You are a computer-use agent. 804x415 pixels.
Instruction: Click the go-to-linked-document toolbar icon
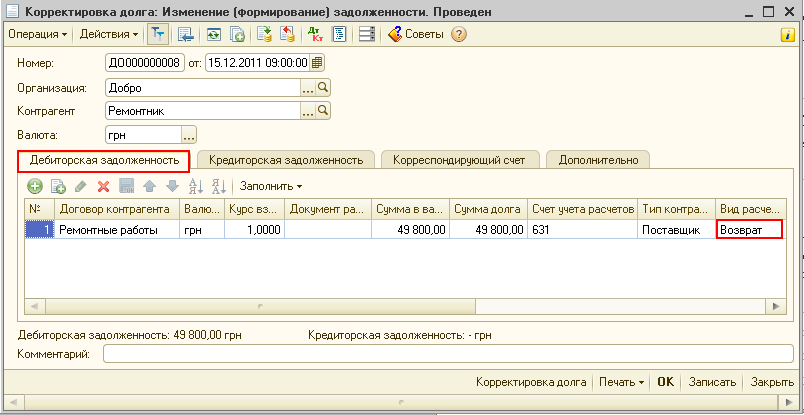coord(186,34)
